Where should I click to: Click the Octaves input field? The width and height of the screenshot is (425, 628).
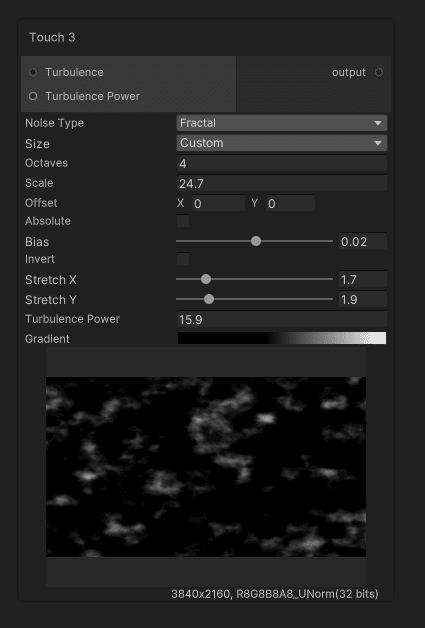pos(282,163)
